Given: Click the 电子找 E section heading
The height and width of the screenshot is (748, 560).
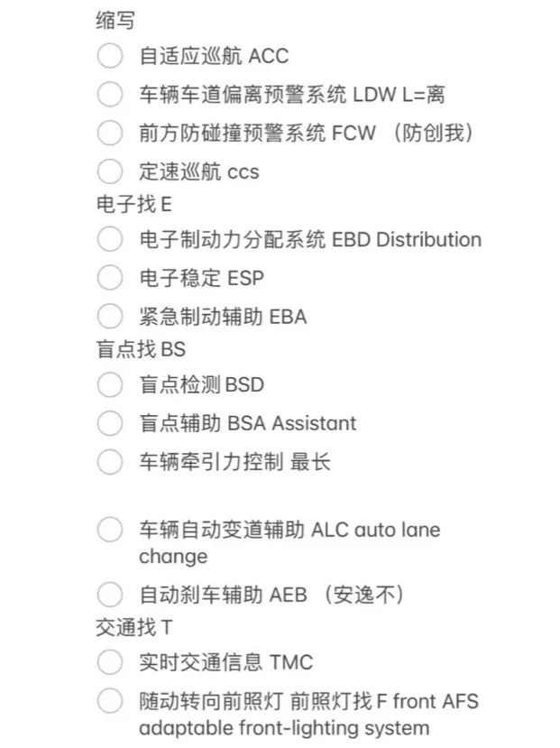Looking at the screenshot, I should [x=133, y=205].
